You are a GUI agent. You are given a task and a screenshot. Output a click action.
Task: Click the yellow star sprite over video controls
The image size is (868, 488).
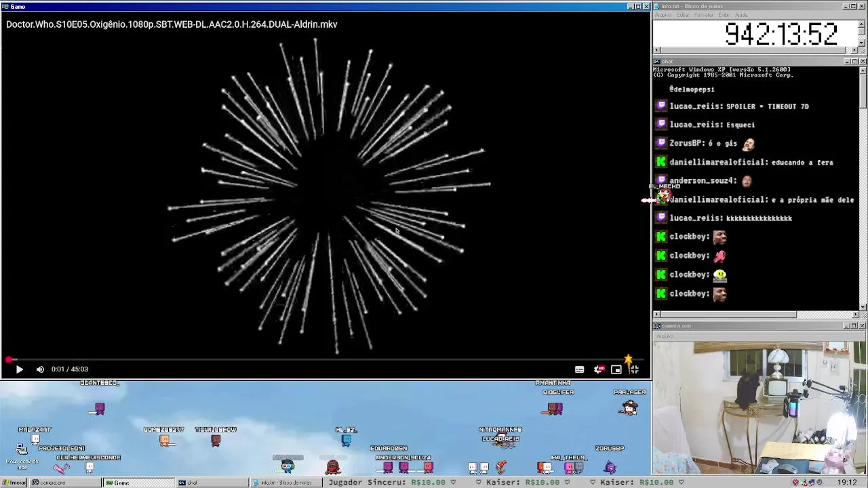[x=628, y=359]
